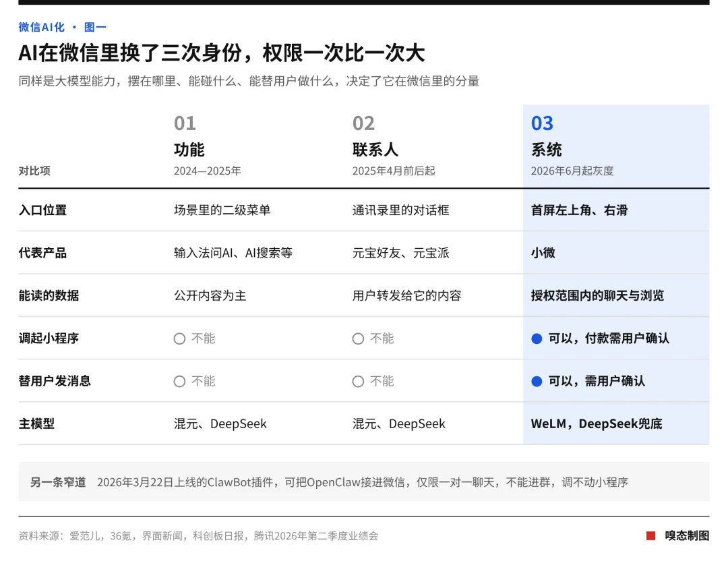
Task: Click the 资料来源 source line
Action: coord(198,536)
